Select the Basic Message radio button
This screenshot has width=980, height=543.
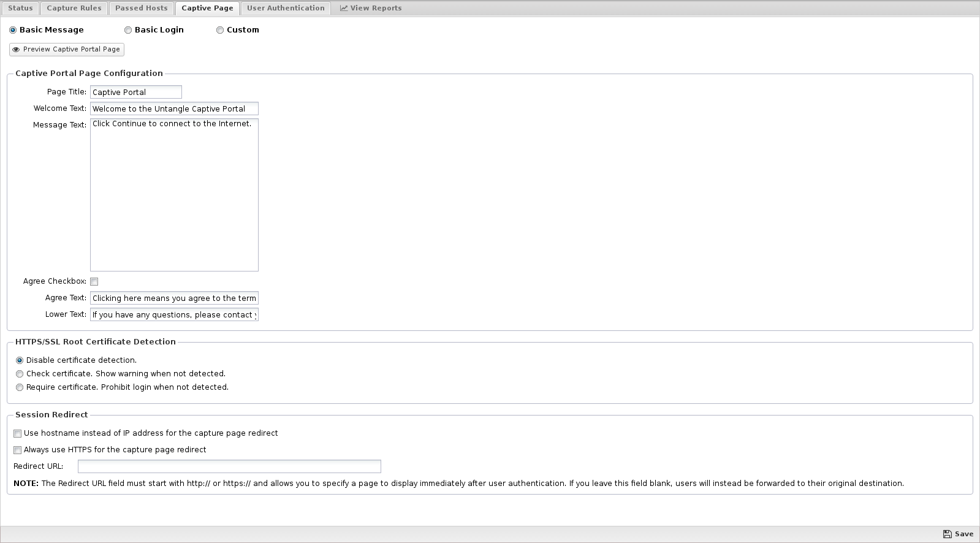click(x=13, y=30)
